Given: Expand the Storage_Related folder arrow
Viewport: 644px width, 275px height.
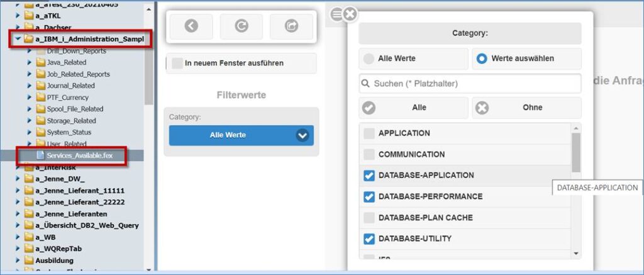Looking at the screenshot, I should point(30,121).
